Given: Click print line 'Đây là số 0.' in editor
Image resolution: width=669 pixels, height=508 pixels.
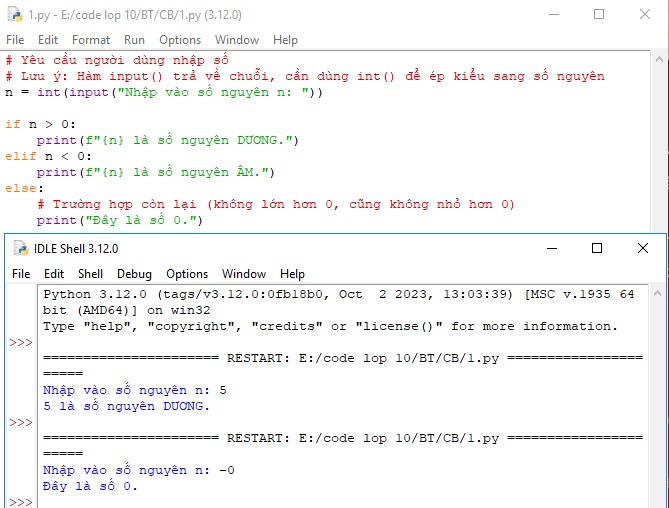Looking at the screenshot, I should point(119,221).
